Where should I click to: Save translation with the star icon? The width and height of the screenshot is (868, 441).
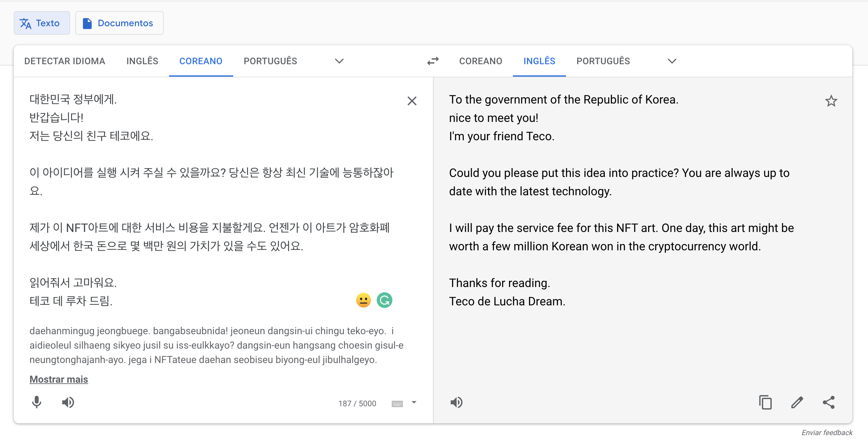point(831,101)
